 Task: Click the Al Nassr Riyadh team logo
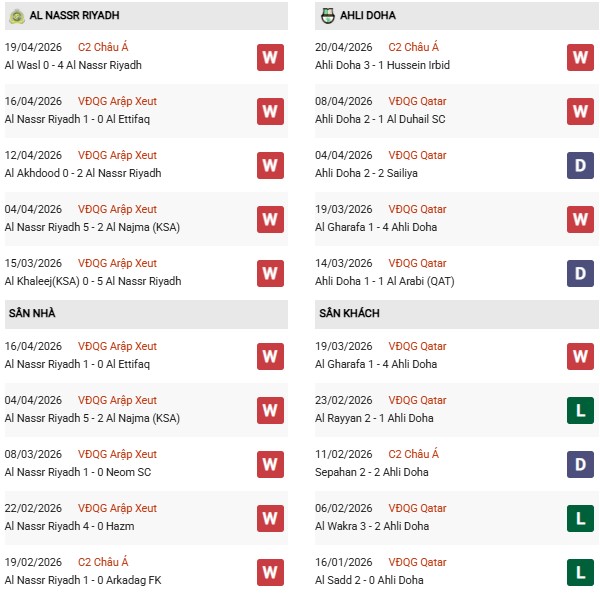point(15,16)
